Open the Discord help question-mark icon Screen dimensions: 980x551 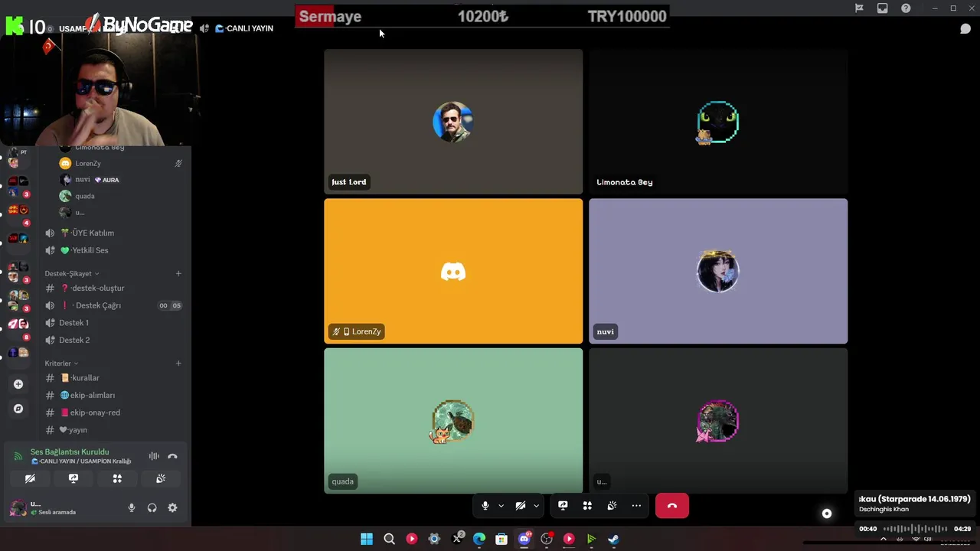(906, 8)
